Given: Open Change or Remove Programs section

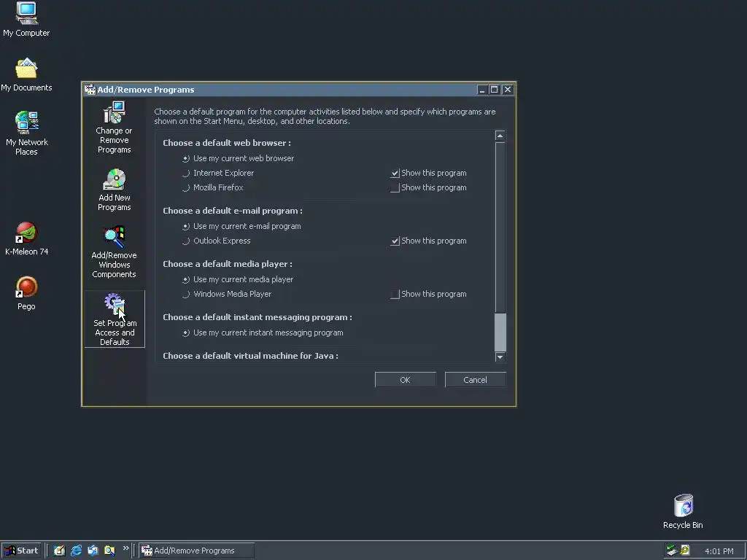Looking at the screenshot, I should (x=114, y=128).
